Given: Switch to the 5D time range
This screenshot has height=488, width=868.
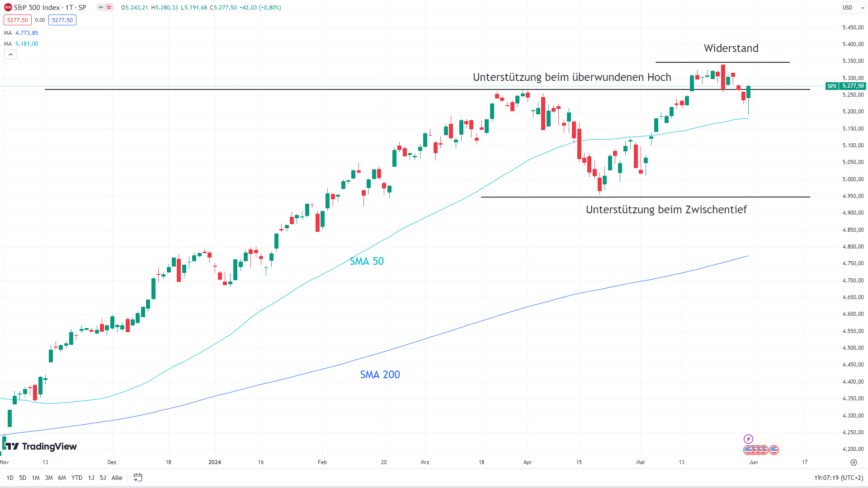Looking at the screenshot, I should coord(23,478).
